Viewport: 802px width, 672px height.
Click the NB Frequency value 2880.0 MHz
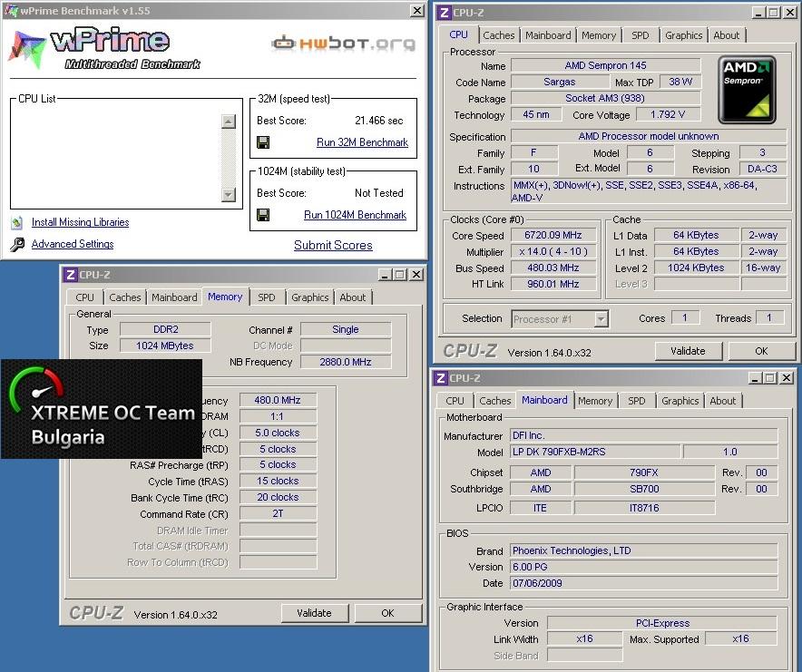coord(346,362)
